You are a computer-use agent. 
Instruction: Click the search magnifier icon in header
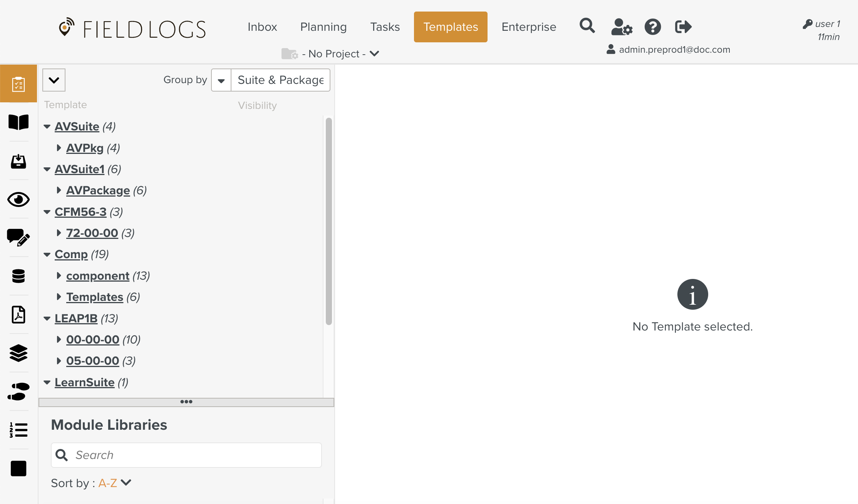(x=587, y=26)
